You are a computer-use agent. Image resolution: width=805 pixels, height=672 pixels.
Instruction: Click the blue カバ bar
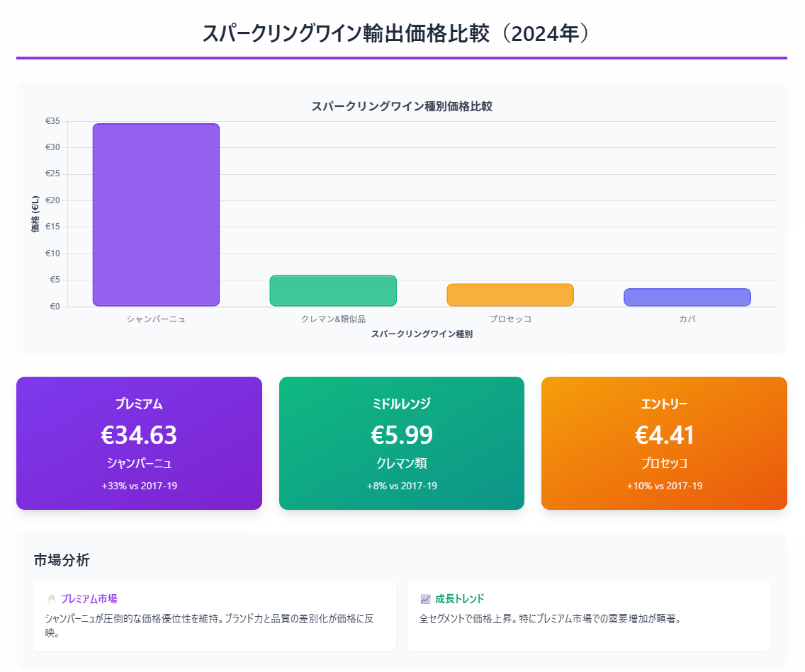(687, 297)
